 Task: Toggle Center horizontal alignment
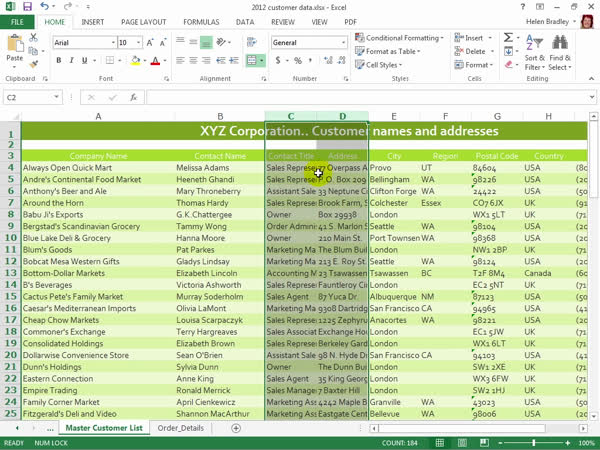[x=193, y=60]
